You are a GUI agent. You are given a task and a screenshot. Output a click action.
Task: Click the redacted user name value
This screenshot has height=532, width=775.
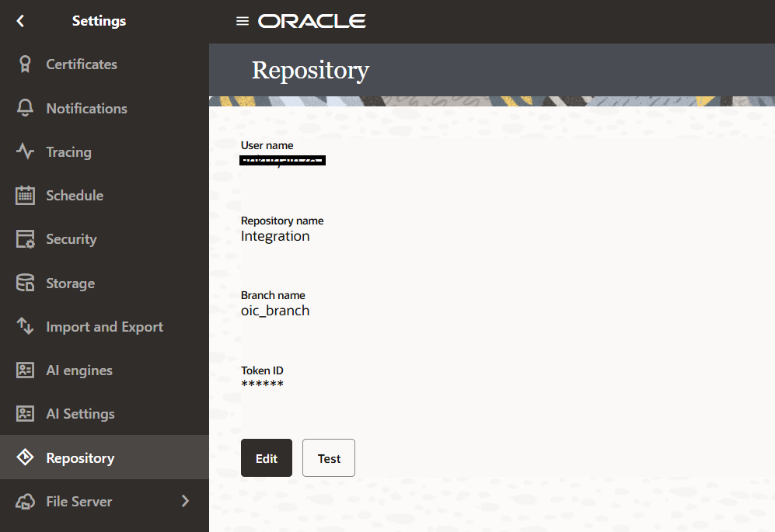(282, 160)
